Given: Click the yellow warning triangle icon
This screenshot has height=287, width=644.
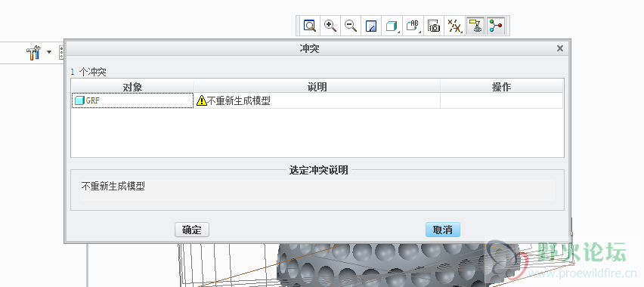Looking at the screenshot, I should (202, 100).
